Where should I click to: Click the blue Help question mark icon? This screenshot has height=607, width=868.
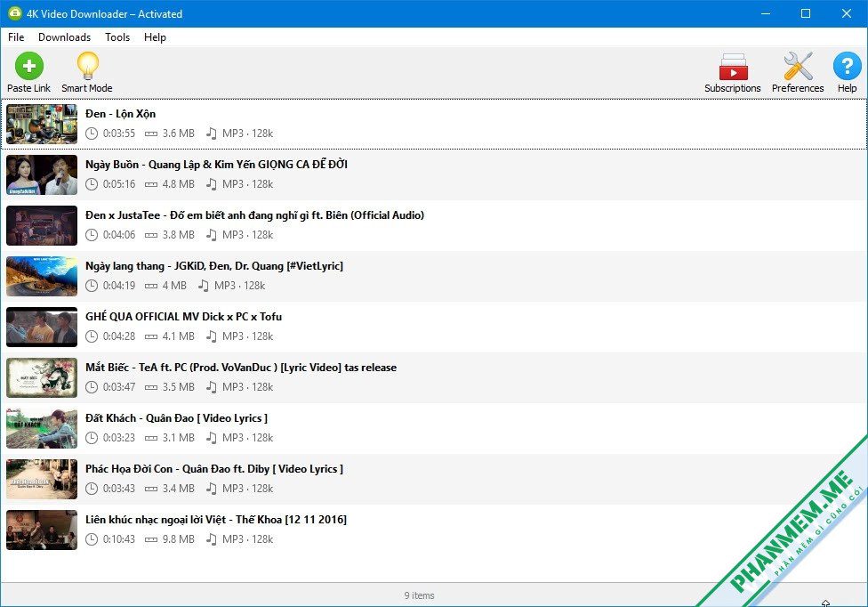pyautogui.click(x=847, y=67)
